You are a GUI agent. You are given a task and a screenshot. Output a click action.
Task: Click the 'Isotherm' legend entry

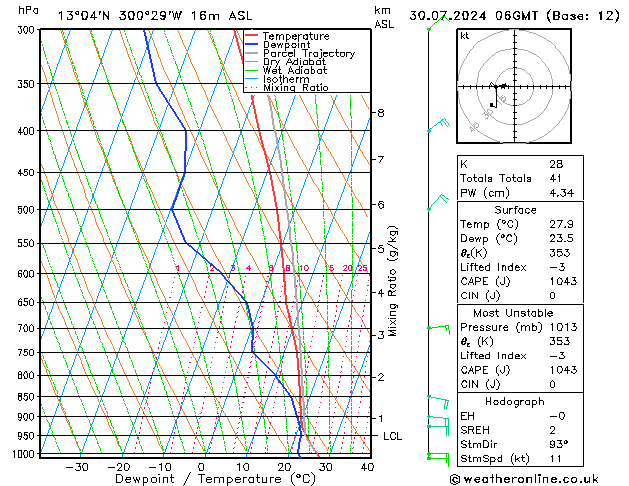(286, 79)
